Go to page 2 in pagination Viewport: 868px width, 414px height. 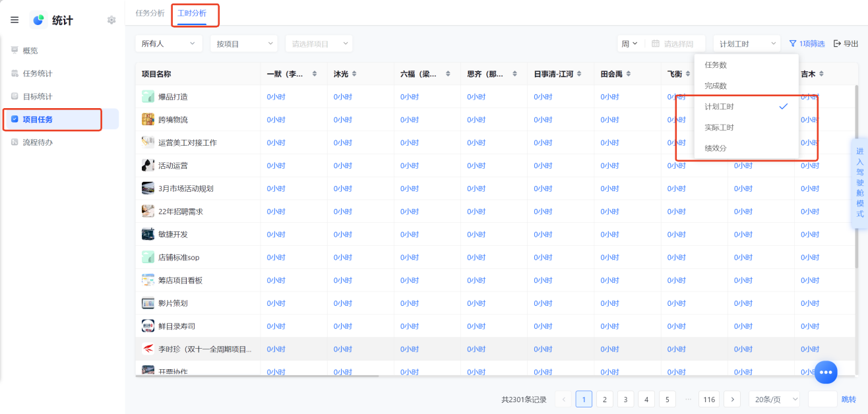click(x=605, y=399)
